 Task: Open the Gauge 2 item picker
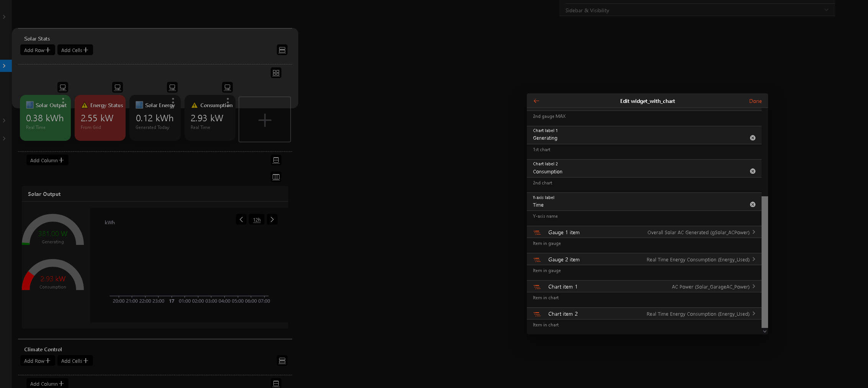point(644,259)
